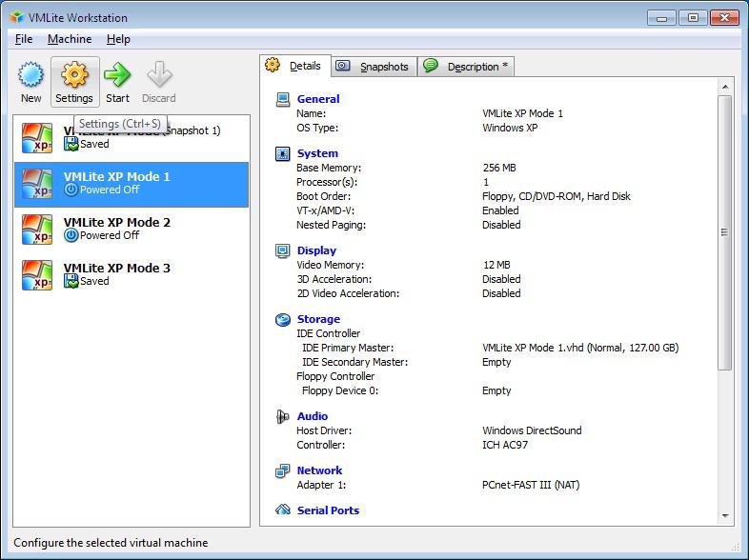Click the System section chip icon
The width and height of the screenshot is (749, 560).
(x=283, y=153)
